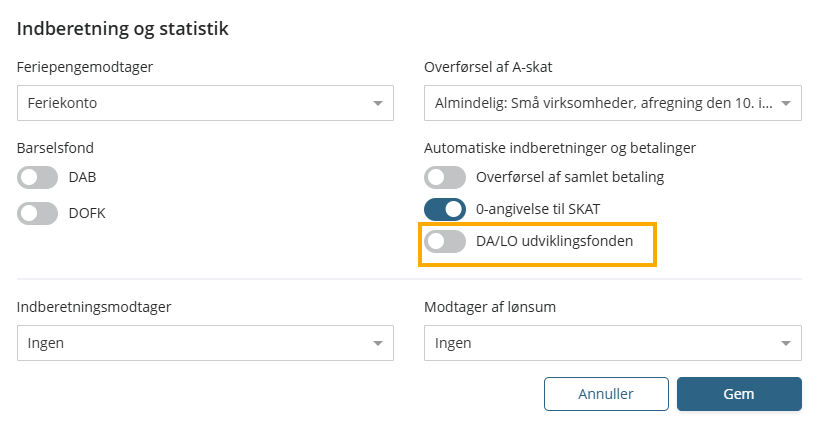820x427 pixels.
Task: Click the 0-angivelse til SKAT label
Action: click(x=538, y=209)
